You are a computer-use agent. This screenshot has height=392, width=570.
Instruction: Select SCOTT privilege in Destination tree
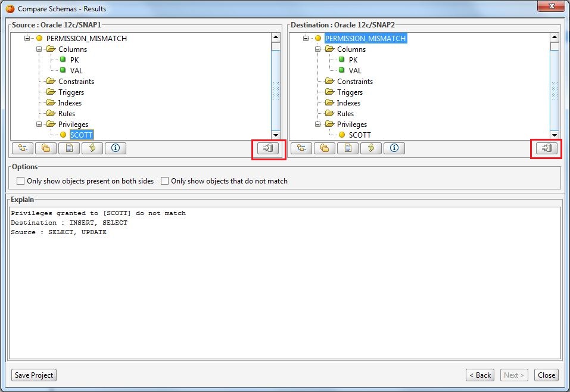(360, 135)
